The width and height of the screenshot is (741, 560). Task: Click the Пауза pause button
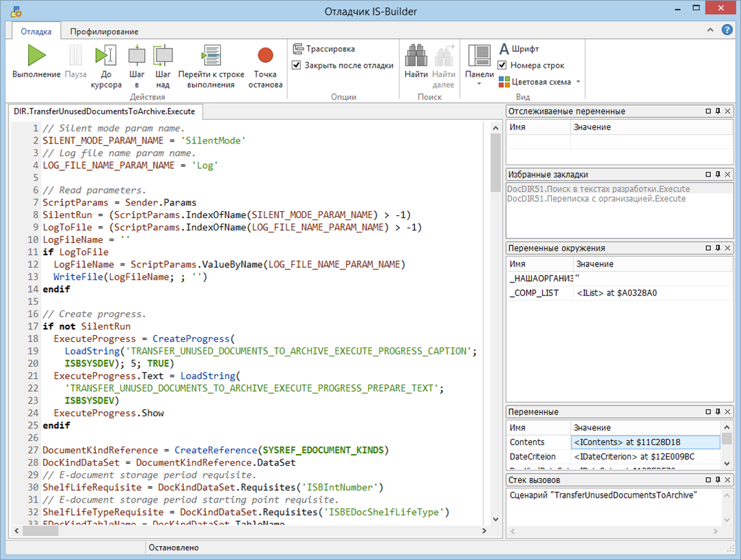75,62
